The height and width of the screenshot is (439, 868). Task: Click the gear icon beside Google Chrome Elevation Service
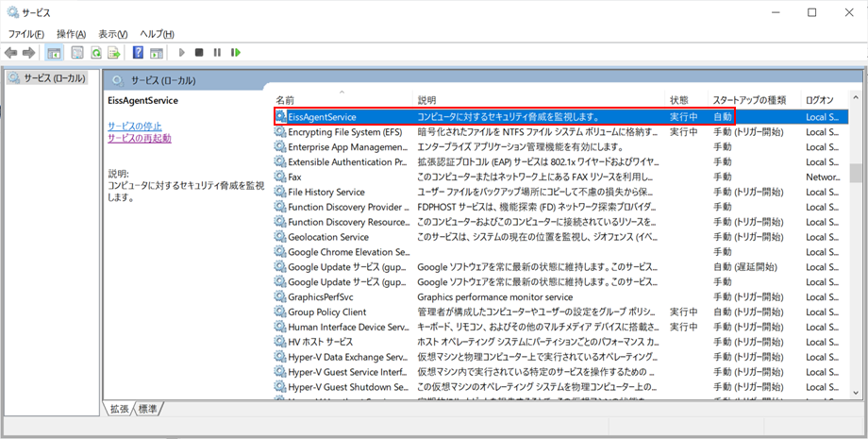280,251
